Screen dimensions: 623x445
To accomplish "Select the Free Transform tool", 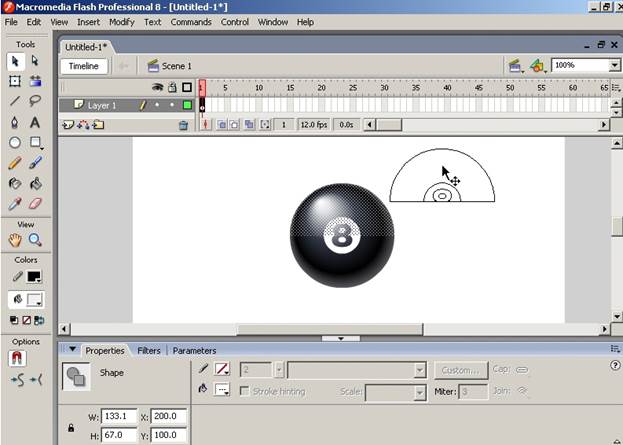I will [15, 81].
